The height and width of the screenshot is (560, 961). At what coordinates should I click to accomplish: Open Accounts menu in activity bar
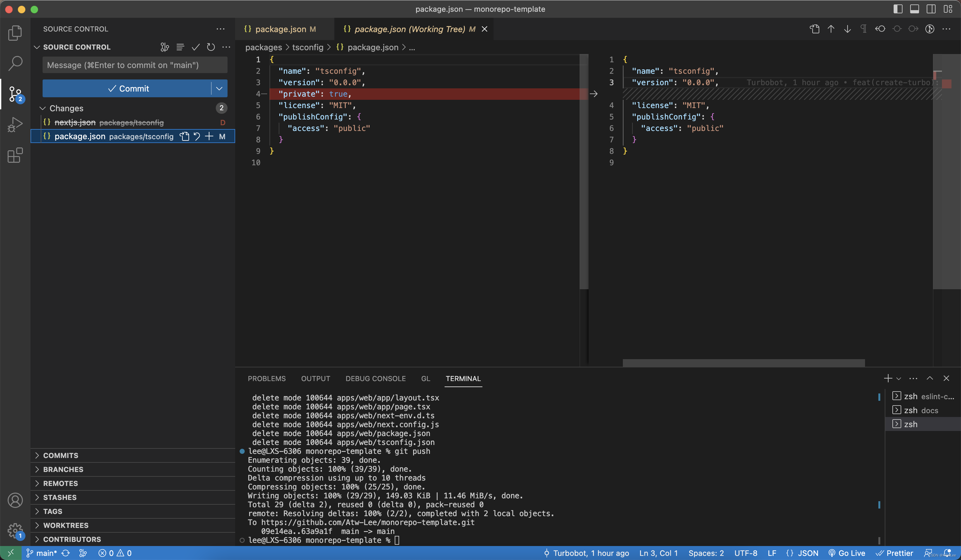click(x=15, y=500)
